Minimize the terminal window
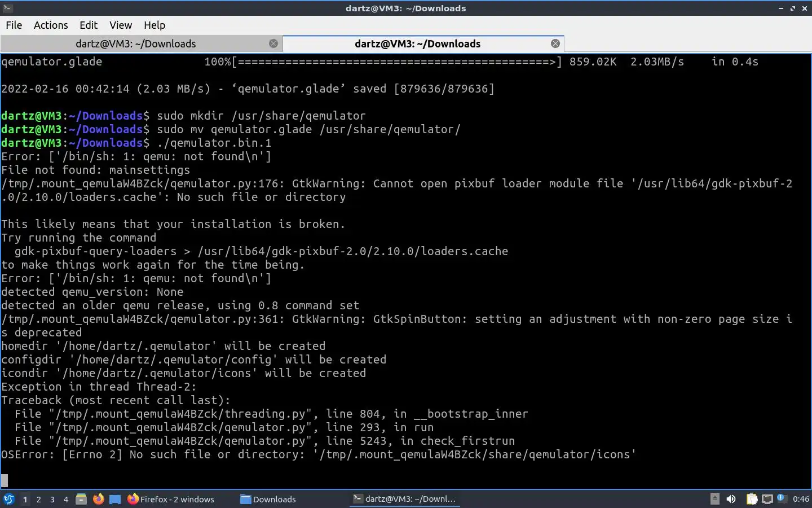 click(x=781, y=8)
